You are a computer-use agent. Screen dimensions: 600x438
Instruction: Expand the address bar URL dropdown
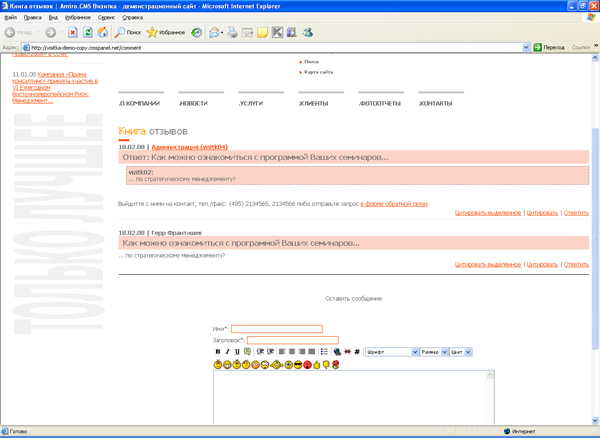pos(526,47)
